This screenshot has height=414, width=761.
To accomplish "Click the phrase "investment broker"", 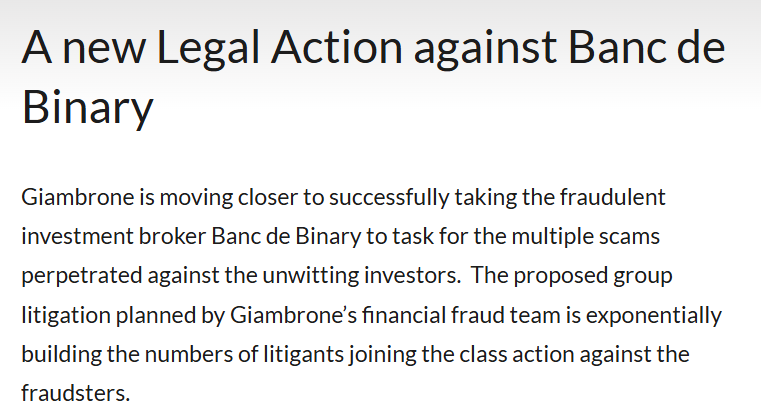I will [x=113, y=237].
